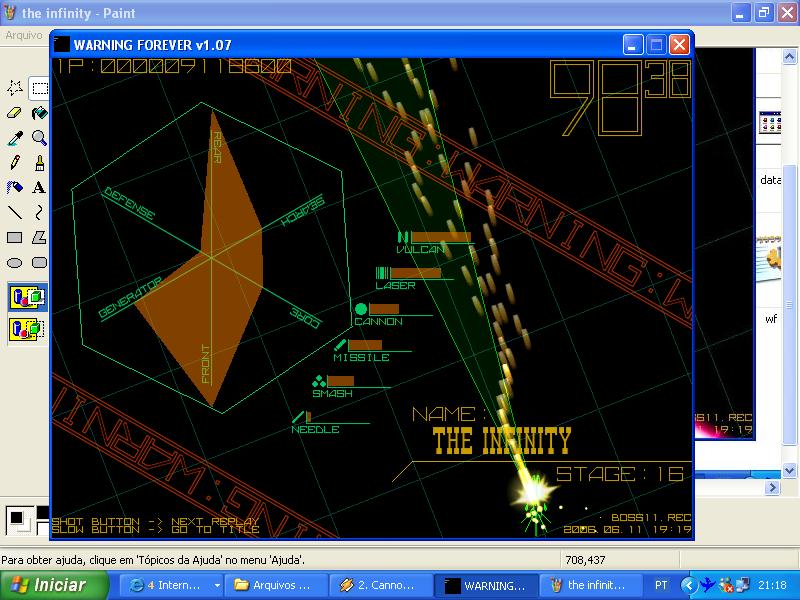Click the blue bird icon in system tray
Viewport: 800px width, 600px height.
[708, 585]
